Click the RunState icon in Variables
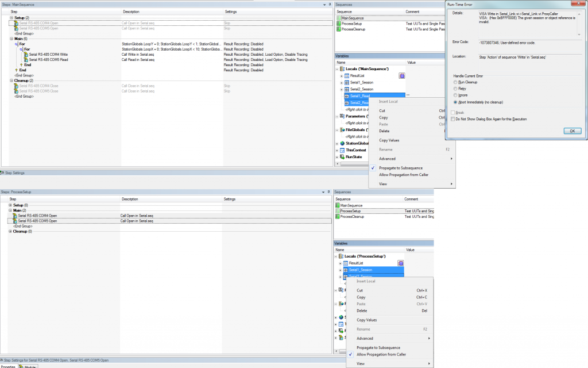 pos(342,156)
